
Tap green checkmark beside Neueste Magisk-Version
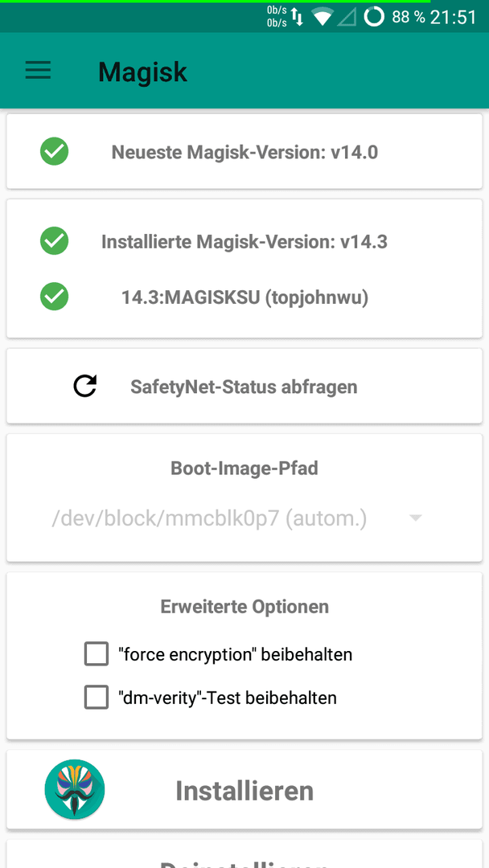[x=54, y=151]
